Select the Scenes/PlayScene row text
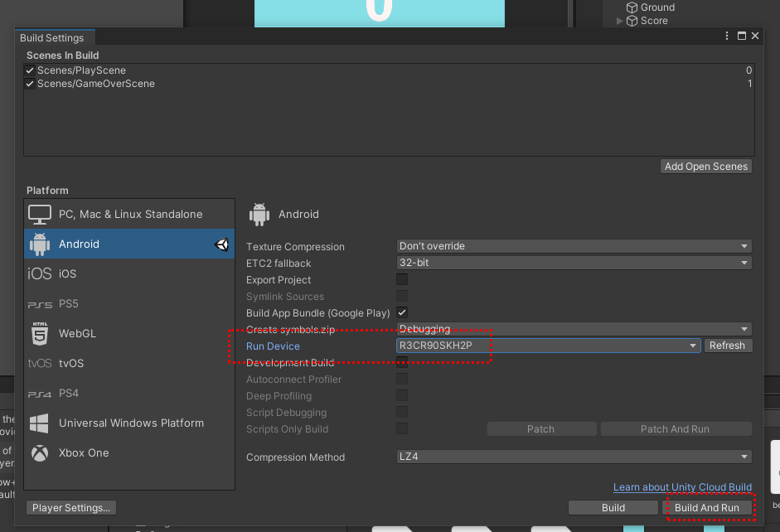Image resolution: width=780 pixels, height=532 pixels. [x=81, y=70]
